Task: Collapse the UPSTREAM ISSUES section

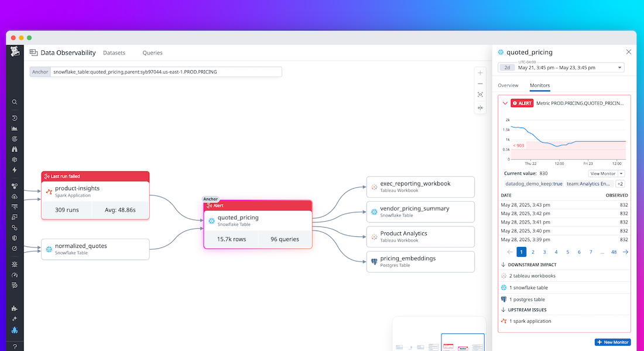Action: click(503, 310)
